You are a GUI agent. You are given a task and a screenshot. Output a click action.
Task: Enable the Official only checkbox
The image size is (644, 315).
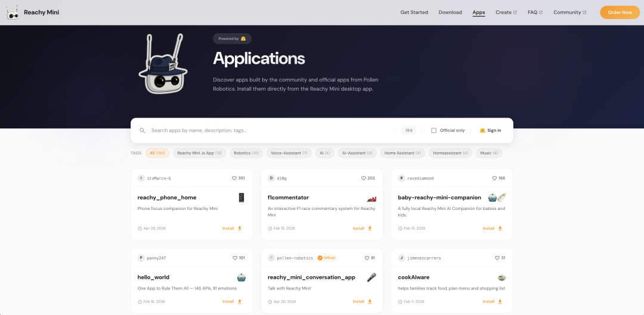pos(434,131)
